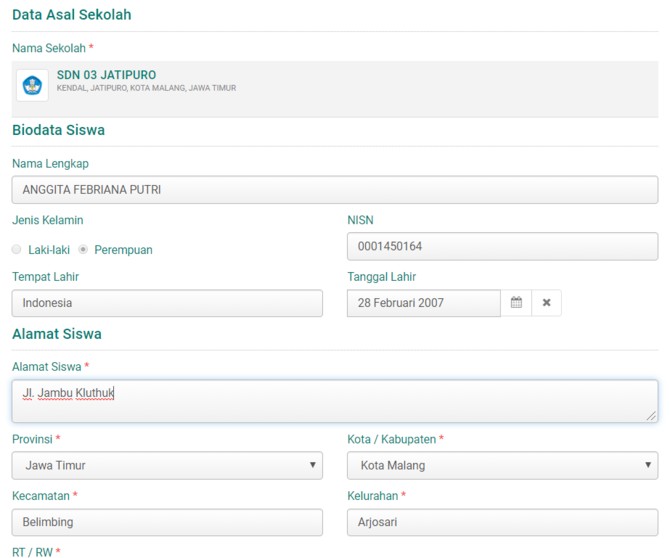Click the resize handle of Alamat Siswa textarea
This screenshot has height=558, width=670.
[651, 416]
